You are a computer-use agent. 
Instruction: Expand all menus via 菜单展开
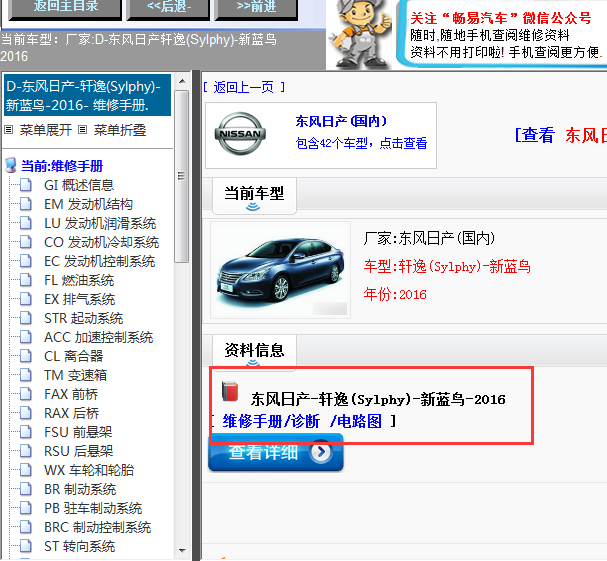[46, 130]
